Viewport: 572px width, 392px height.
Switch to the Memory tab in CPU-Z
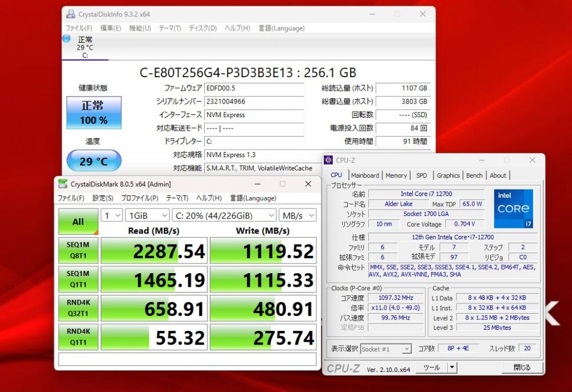coord(396,175)
